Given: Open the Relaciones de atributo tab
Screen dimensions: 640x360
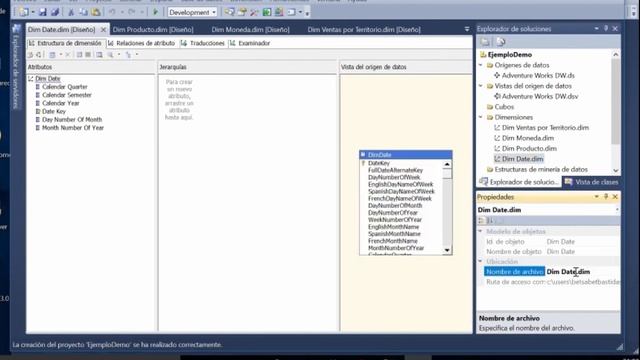Looking at the screenshot, I should click(141, 43).
